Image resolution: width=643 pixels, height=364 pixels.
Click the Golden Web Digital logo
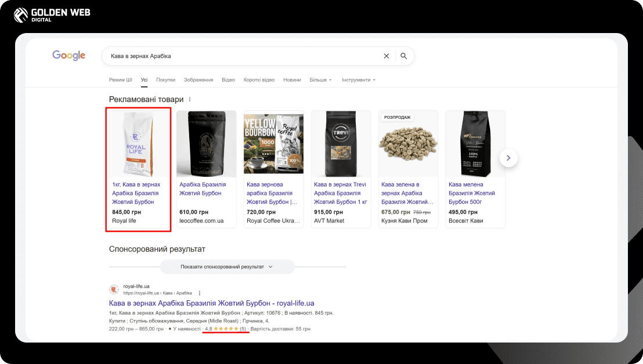point(52,14)
